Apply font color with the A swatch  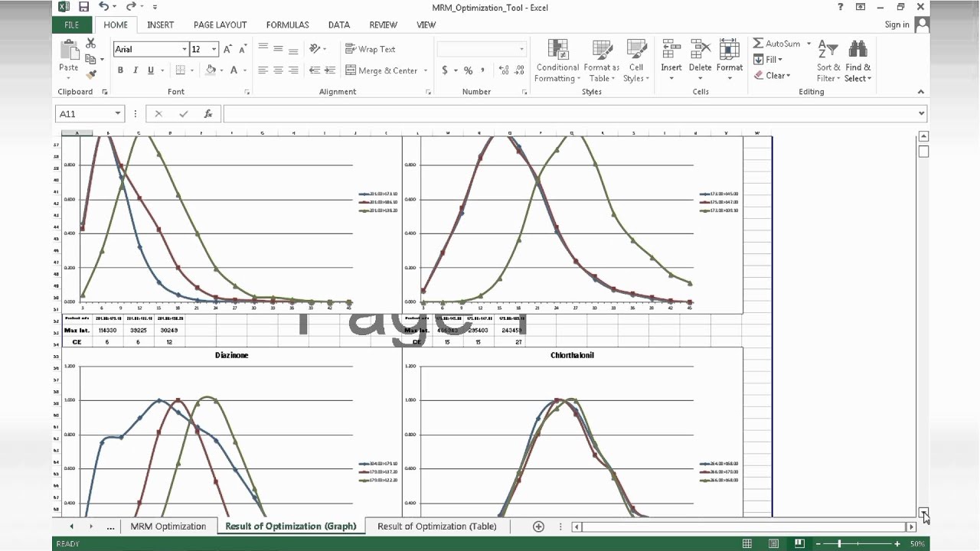coord(234,70)
